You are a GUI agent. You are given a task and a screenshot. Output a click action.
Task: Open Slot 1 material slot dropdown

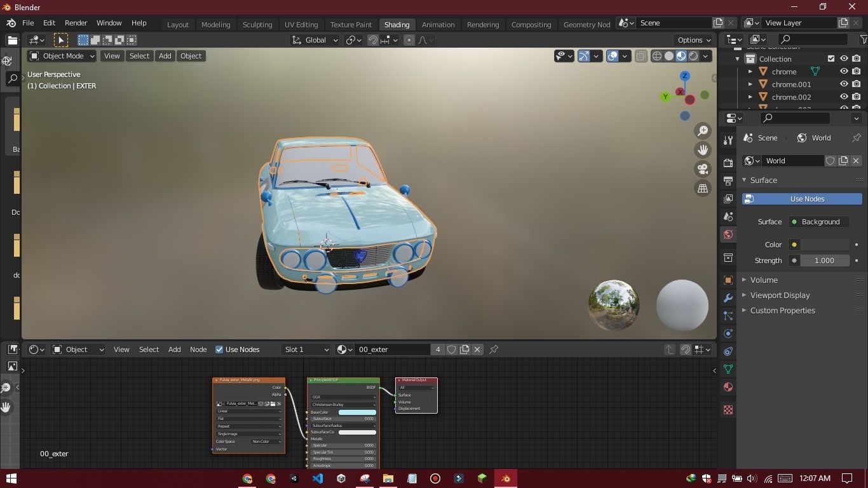[x=306, y=349]
